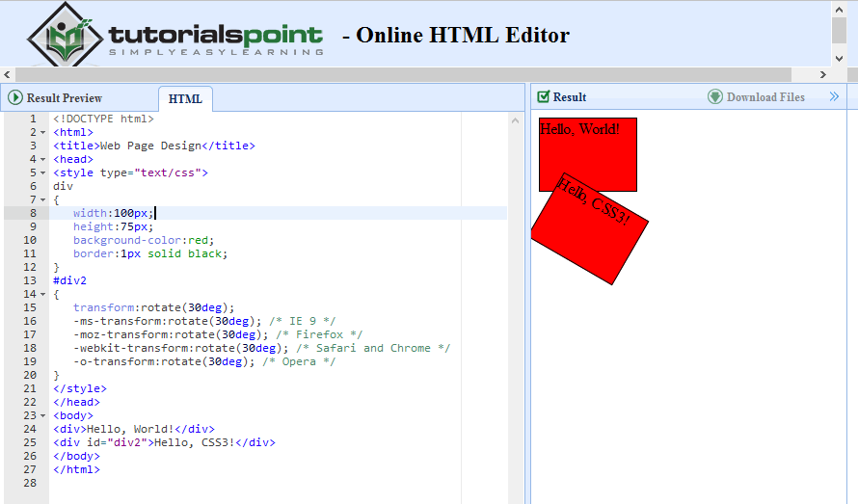
Task: Click the Result panel label
Action: pyautogui.click(x=570, y=97)
